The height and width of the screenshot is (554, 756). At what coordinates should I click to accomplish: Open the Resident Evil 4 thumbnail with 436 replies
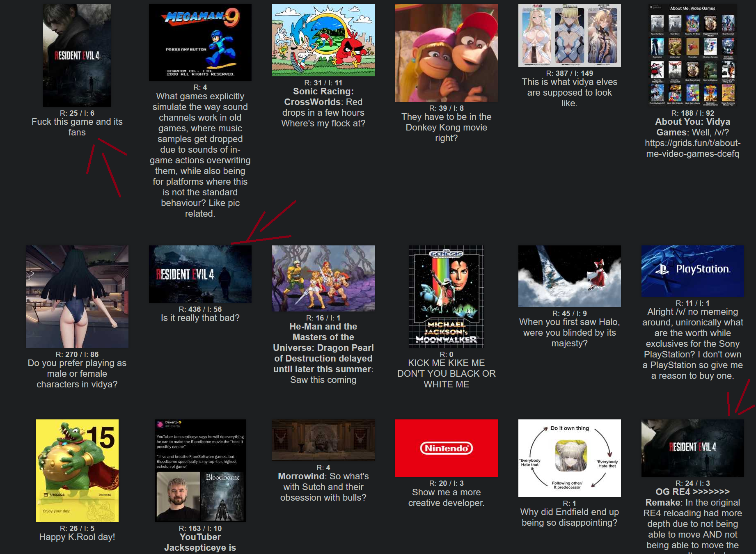coord(200,274)
